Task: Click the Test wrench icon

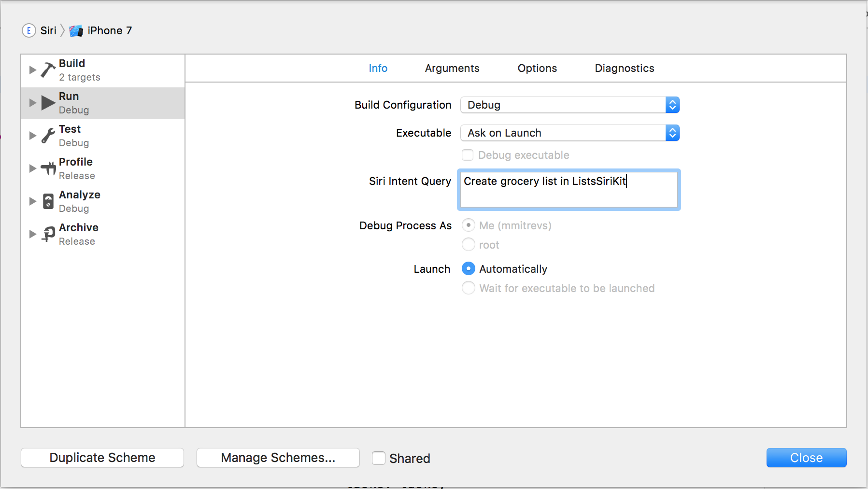Action: [48, 136]
